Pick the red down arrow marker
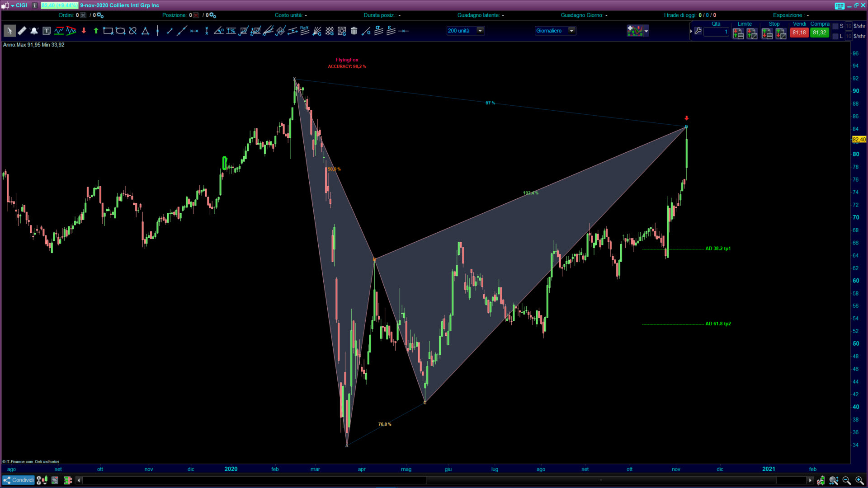Viewport: 868px width, 488px height. (84, 31)
